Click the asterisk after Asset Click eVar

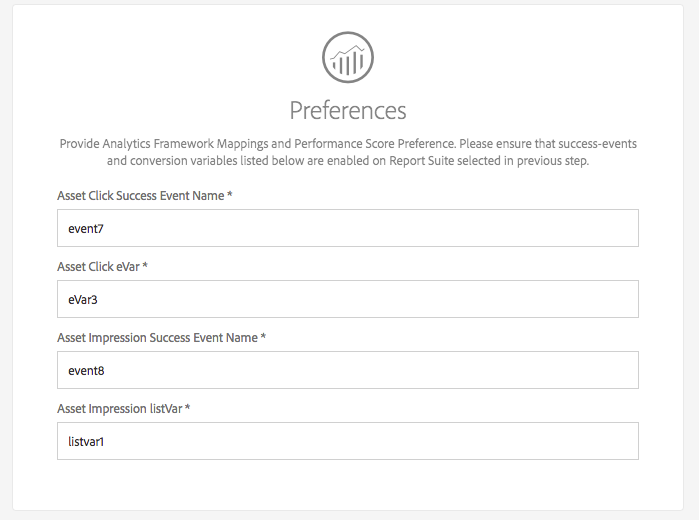(x=146, y=267)
